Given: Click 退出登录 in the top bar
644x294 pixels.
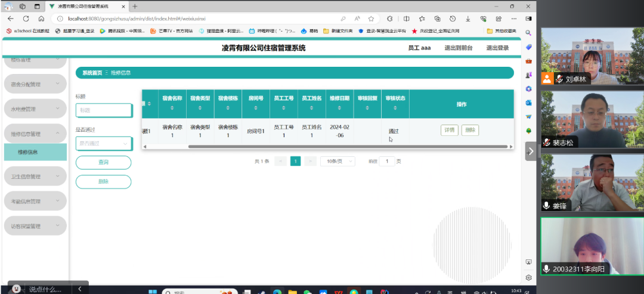Looking at the screenshot, I should pyautogui.click(x=497, y=48).
